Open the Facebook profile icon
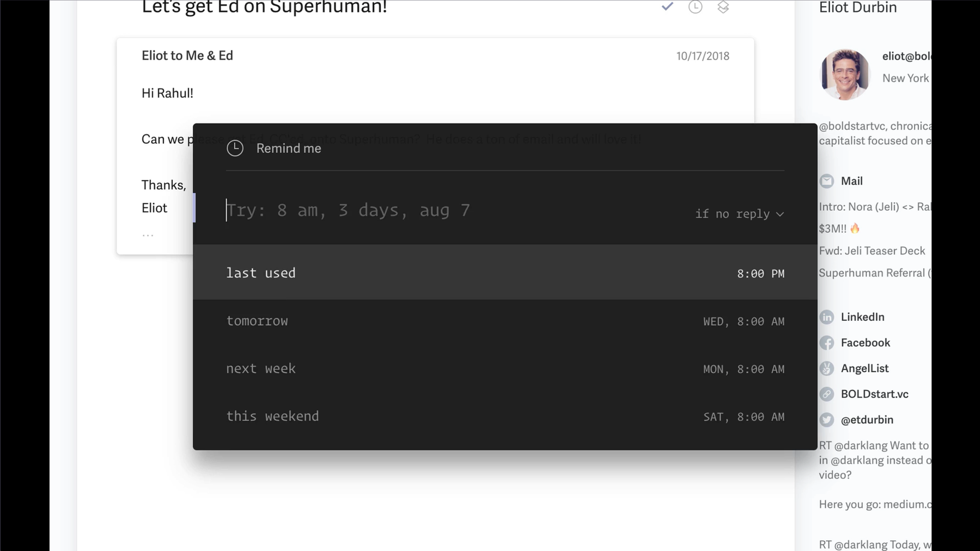Viewport: 980px width, 551px height. (827, 343)
